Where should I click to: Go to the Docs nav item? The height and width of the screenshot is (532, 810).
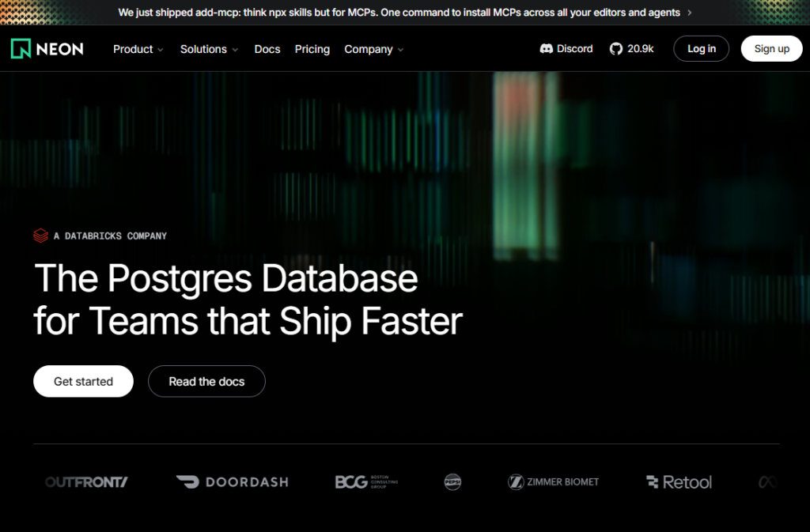267,49
